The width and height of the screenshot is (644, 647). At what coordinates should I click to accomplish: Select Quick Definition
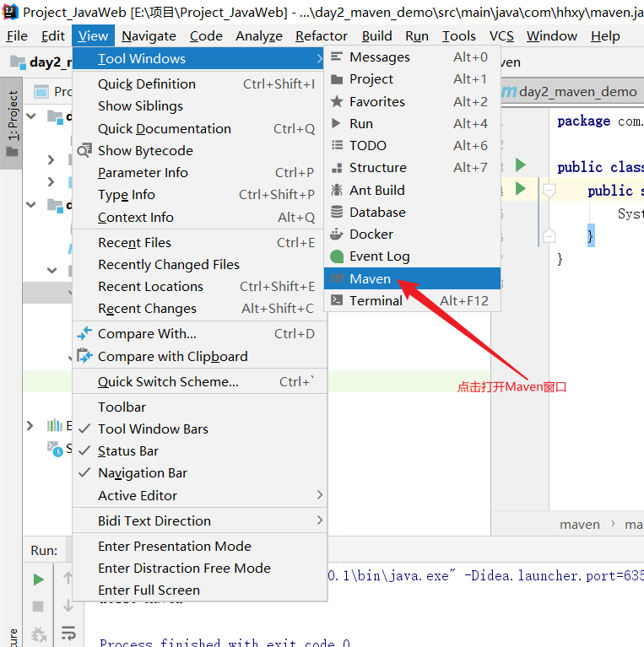(200, 84)
